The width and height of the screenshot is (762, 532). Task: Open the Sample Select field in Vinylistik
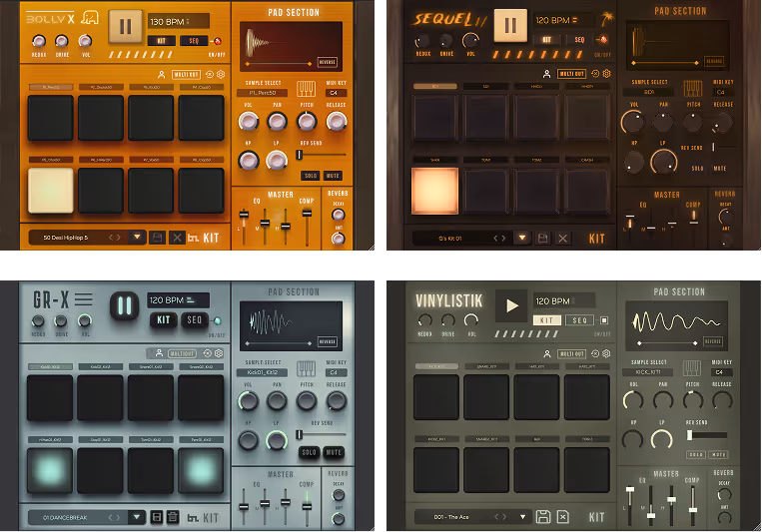pos(648,372)
